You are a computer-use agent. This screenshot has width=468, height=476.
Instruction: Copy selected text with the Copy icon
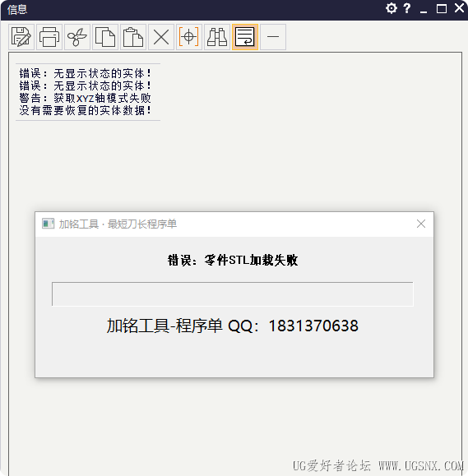coord(105,37)
